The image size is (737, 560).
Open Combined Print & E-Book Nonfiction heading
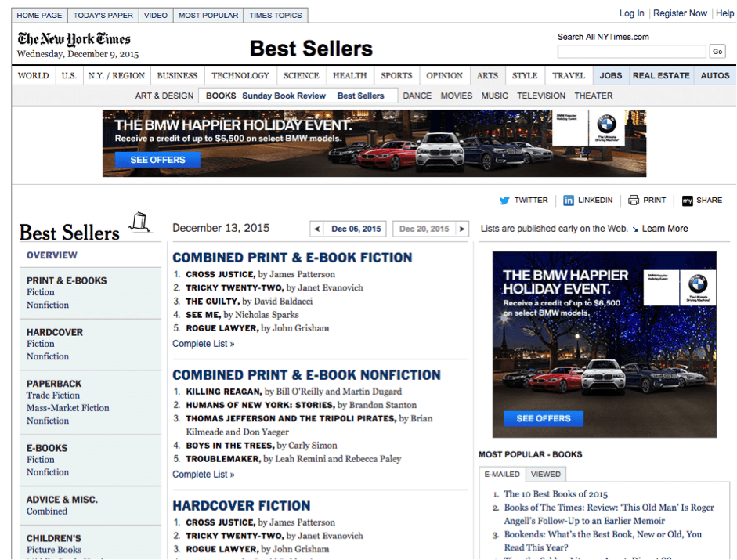(306, 375)
